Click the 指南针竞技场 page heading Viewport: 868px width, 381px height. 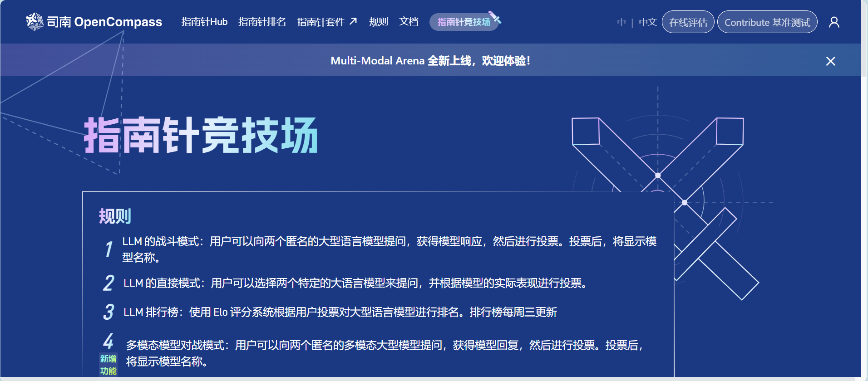[201, 135]
